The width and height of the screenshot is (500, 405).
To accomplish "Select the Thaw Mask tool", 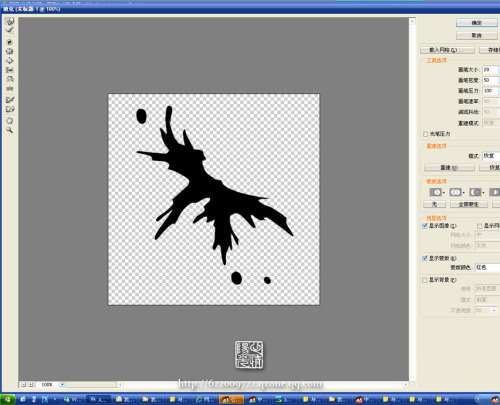I will tap(10, 109).
